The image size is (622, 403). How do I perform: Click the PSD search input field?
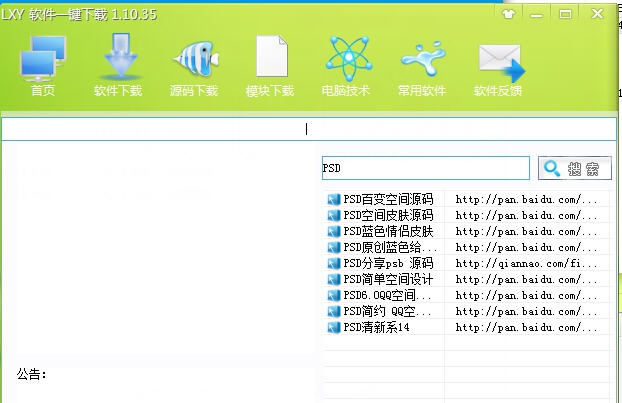(426, 168)
